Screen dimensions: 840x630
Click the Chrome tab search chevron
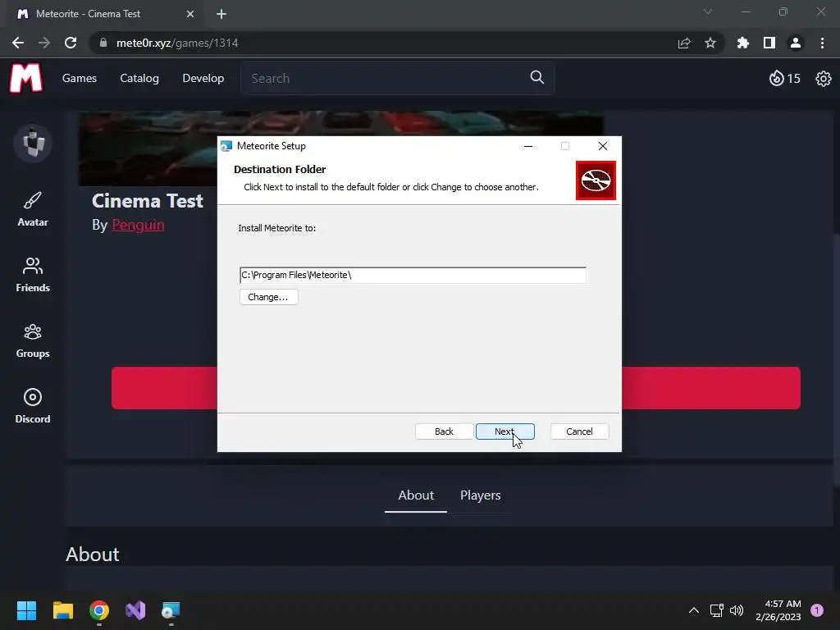tap(708, 11)
